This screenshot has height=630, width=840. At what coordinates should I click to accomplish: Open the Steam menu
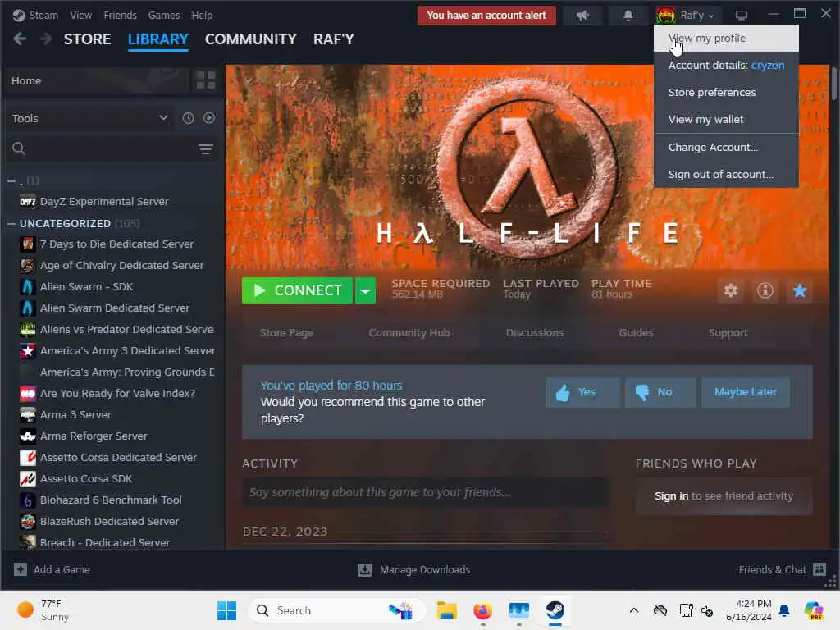coord(36,16)
